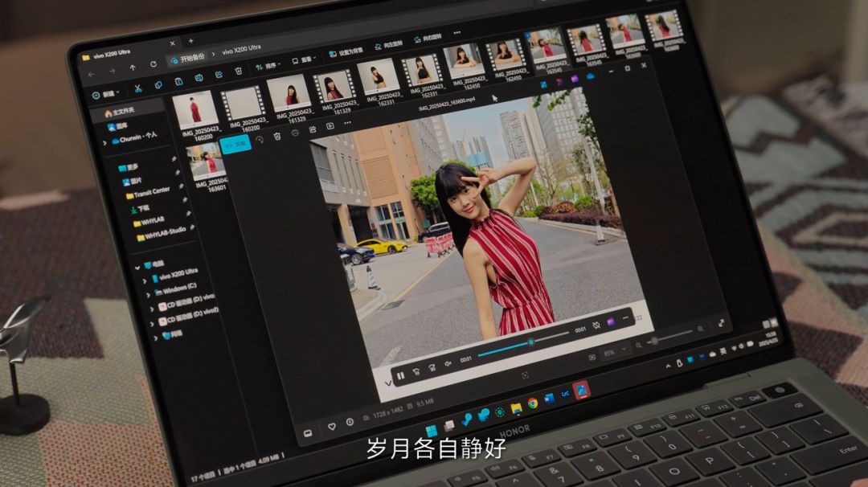This screenshot has width=868, height=487.
Task: Select Gallery (图库) in the Explorer sidebar
Action: [x=117, y=127]
